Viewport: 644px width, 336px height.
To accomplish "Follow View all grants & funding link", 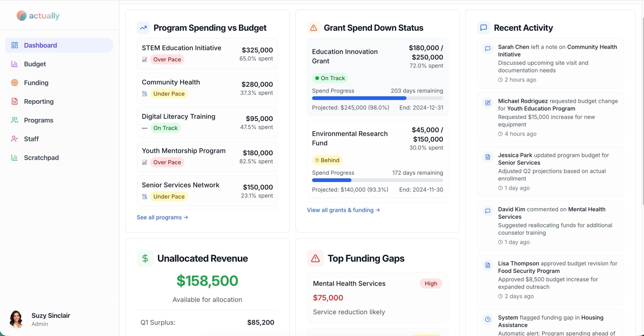I will coord(343,210).
